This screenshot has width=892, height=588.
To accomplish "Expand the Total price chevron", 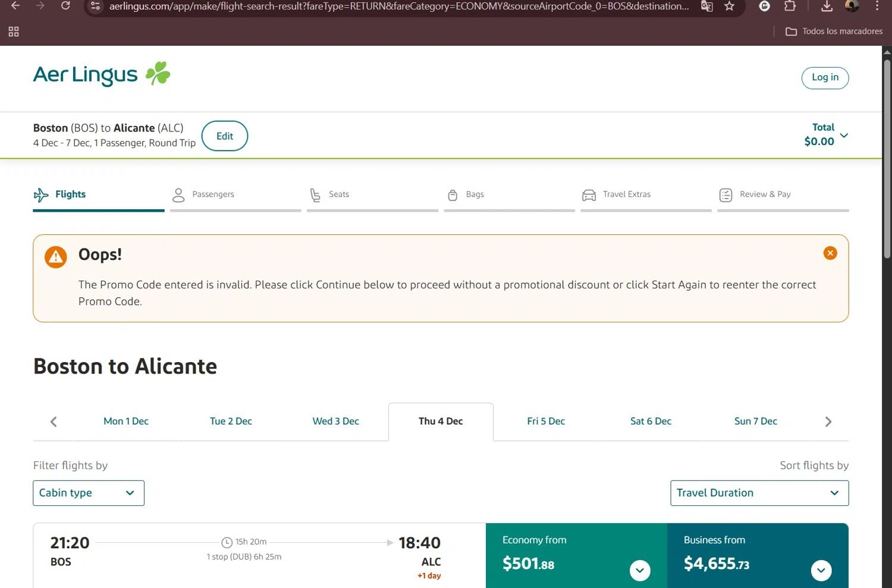I will 843,136.
